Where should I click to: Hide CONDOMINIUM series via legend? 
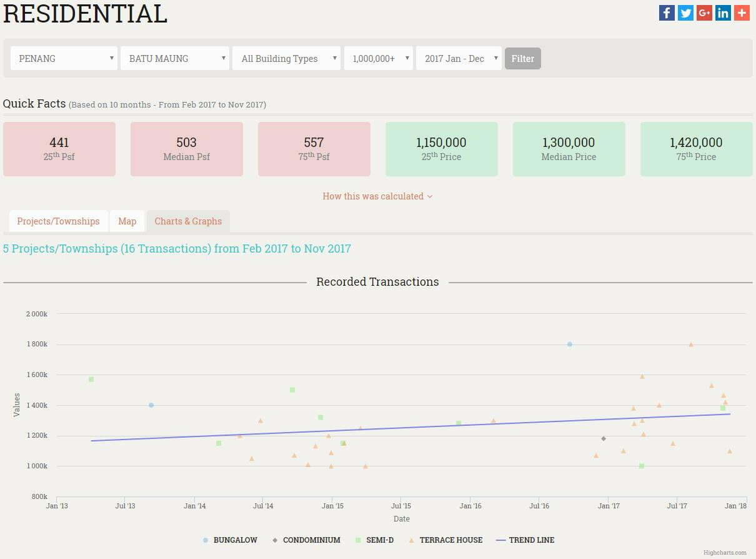pyautogui.click(x=306, y=540)
